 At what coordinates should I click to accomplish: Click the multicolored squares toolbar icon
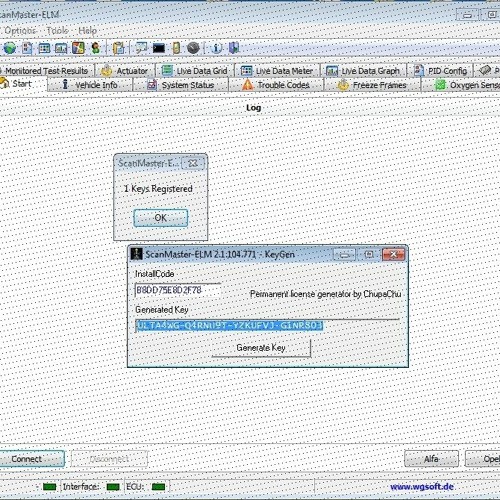78,48
